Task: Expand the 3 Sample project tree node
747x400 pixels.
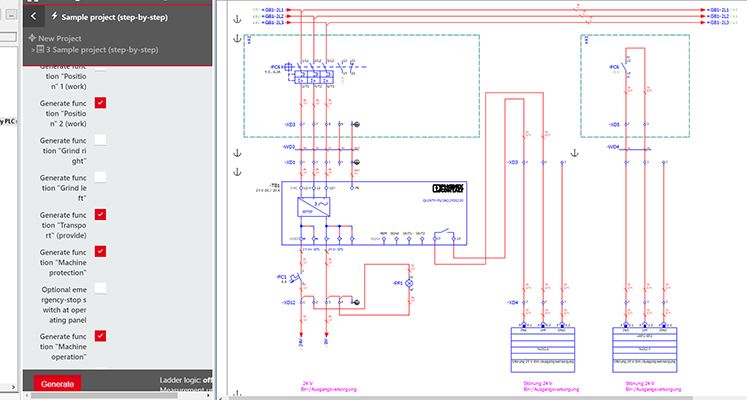Action: point(33,50)
